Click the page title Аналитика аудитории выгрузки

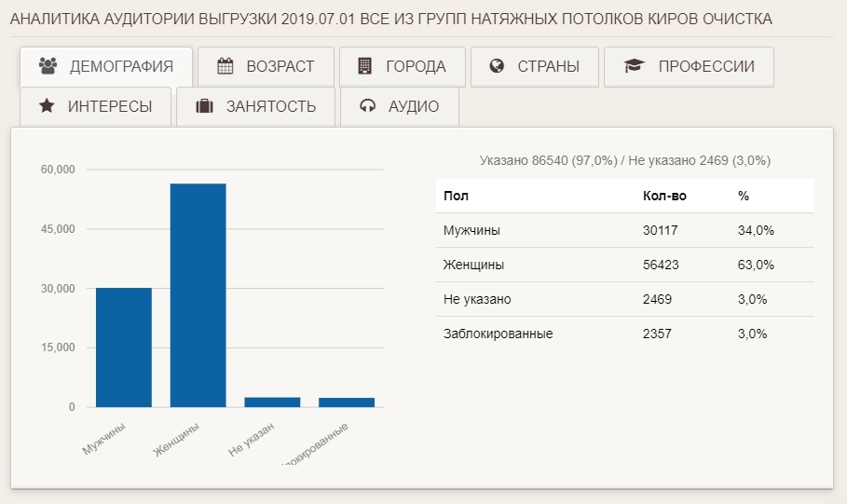pos(391,19)
